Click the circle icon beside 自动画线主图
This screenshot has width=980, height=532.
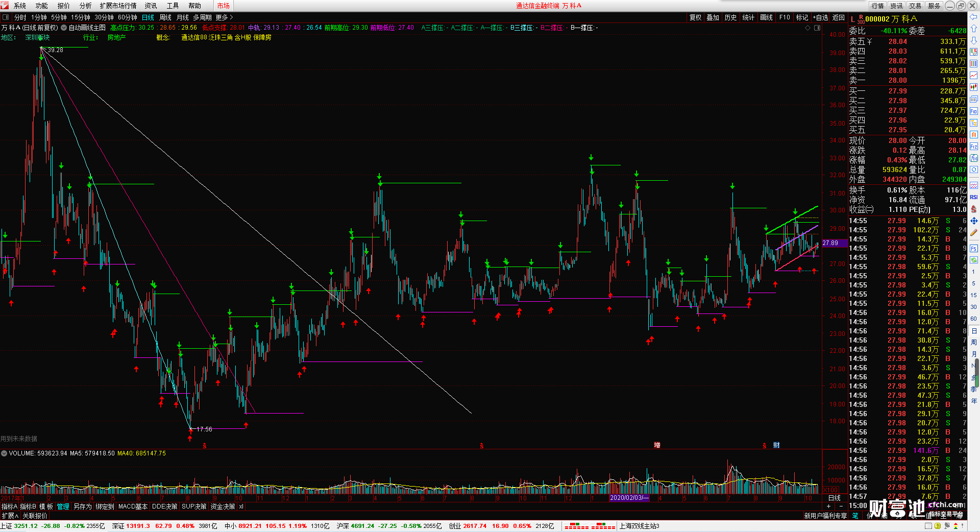point(64,28)
